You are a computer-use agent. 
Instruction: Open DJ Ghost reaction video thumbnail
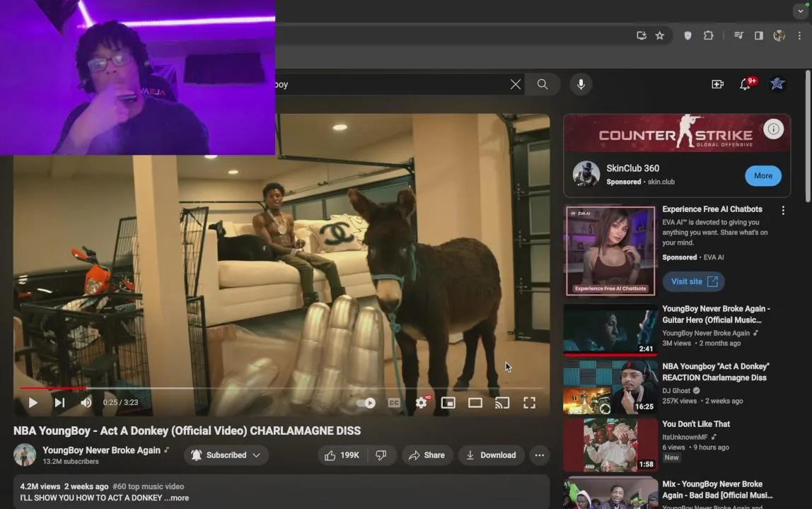tap(610, 387)
